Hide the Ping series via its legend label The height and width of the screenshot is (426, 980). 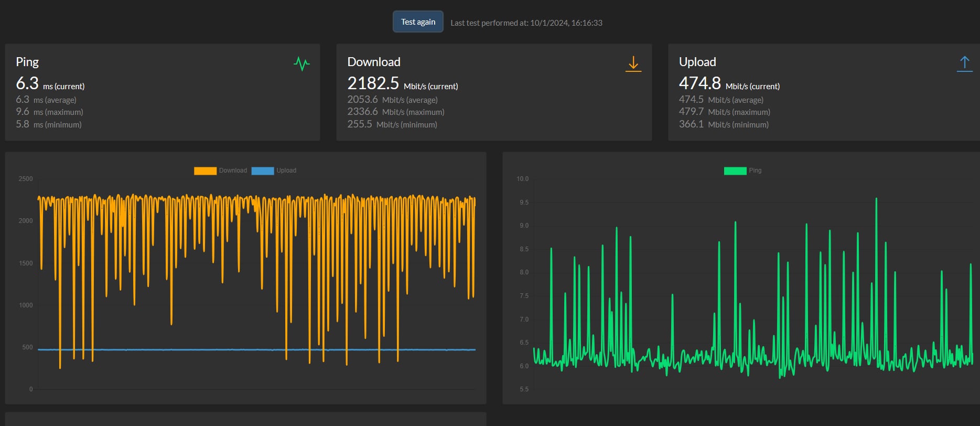[x=755, y=171]
